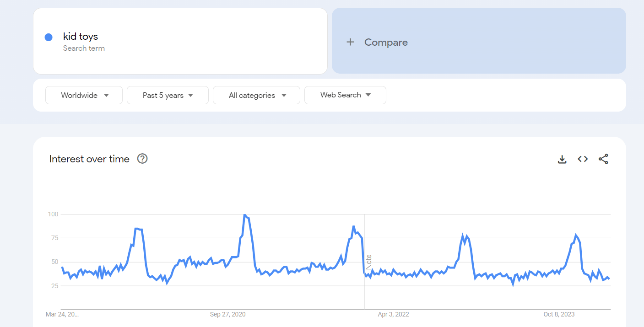
Task: Open the All categories dropdown
Action: coord(257,95)
